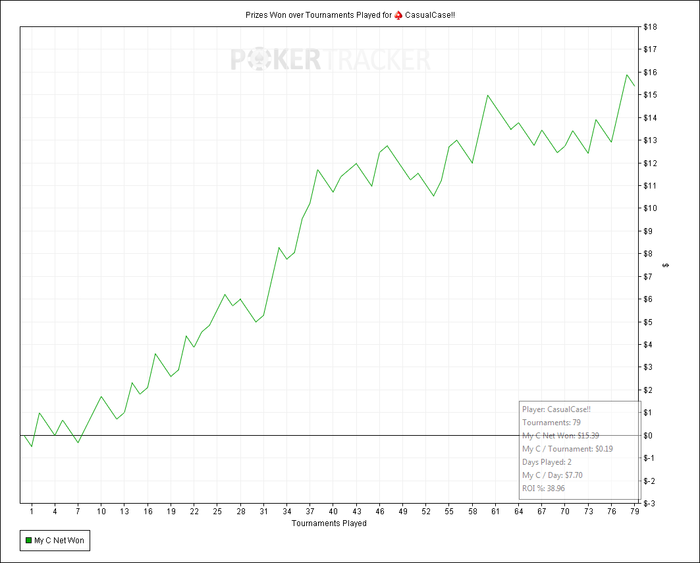Click the green legend swatch
The width and height of the screenshot is (700, 563).
[29, 540]
